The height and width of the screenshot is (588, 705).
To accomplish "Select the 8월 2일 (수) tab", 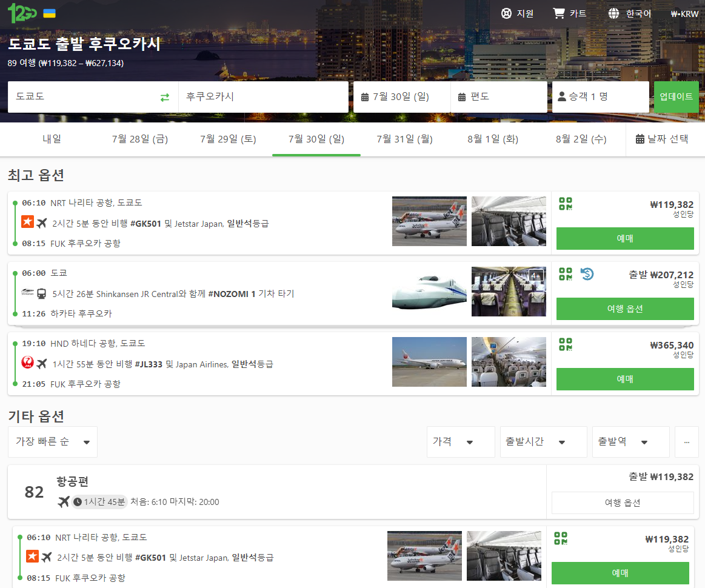I will (x=581, y=139).
